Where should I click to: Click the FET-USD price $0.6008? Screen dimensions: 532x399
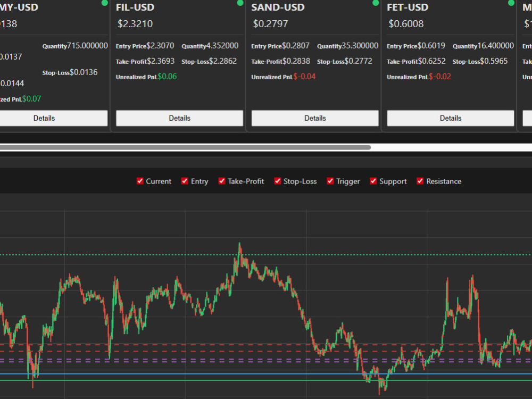406,24
